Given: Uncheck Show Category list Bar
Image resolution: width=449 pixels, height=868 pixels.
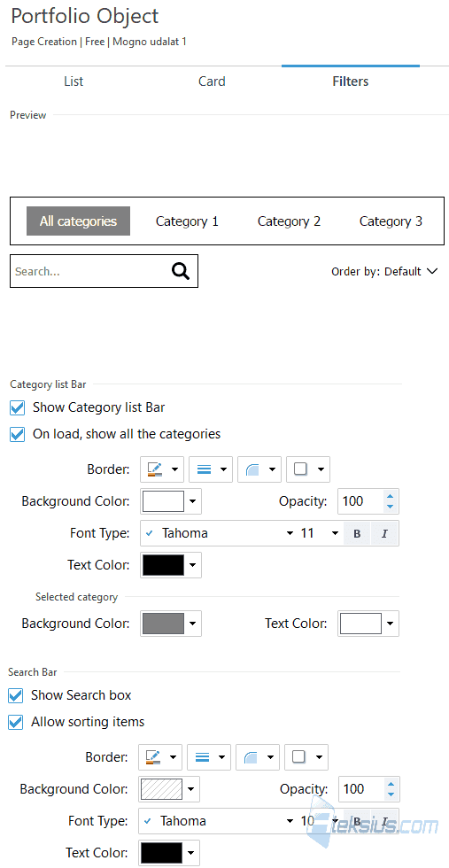Looking at the screenshot, I should [x=18, y=408].
